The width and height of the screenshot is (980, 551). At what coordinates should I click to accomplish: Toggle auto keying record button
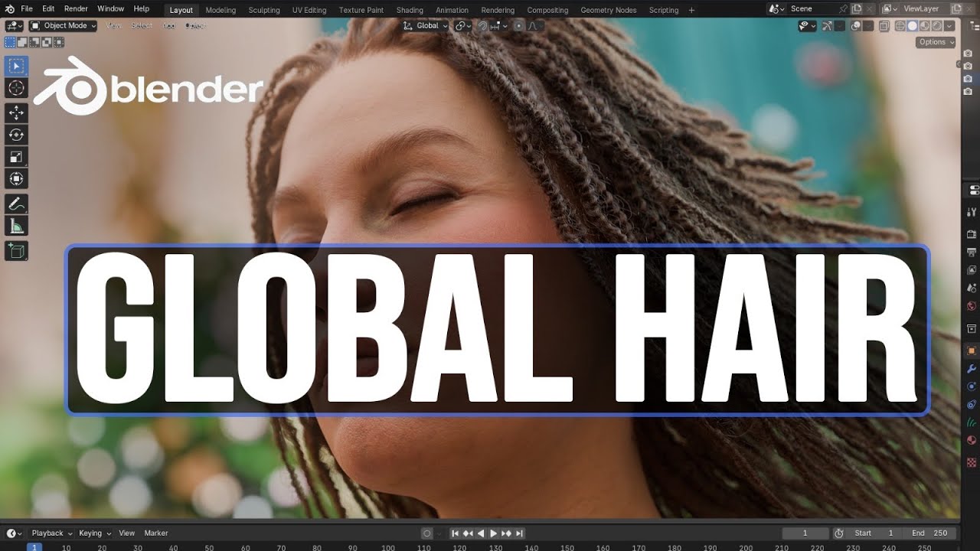coord(427,533)
